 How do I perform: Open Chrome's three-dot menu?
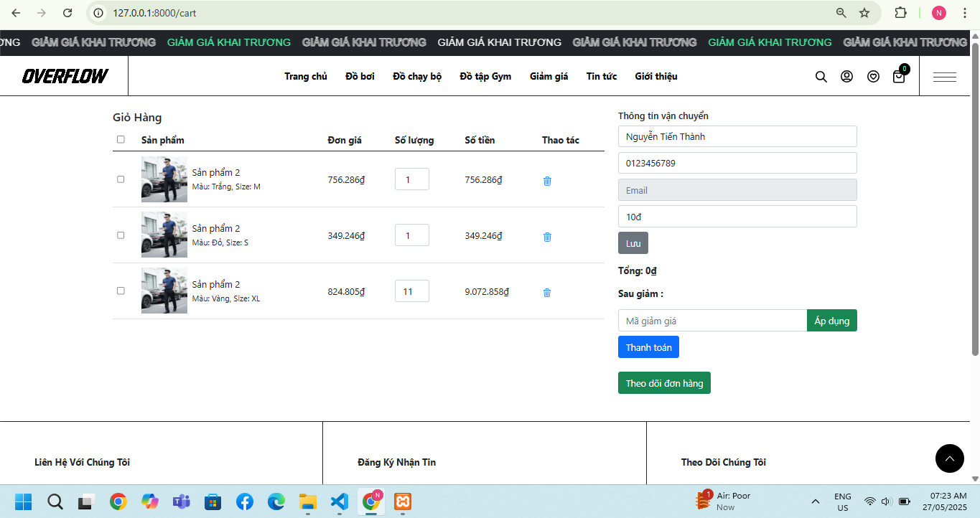pyautogui.click(x=964, y=13)
